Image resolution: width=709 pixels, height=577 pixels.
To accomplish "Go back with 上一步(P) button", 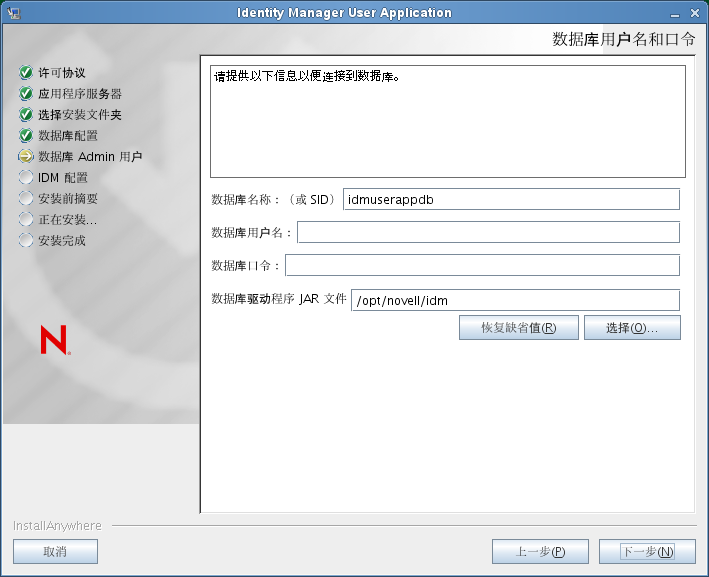I will click(540, 551).
